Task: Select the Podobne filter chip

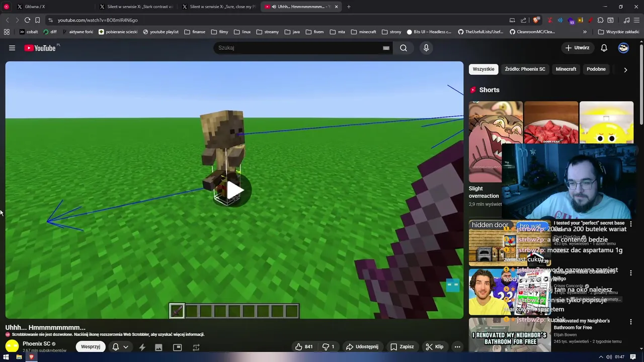Action: 596,69
